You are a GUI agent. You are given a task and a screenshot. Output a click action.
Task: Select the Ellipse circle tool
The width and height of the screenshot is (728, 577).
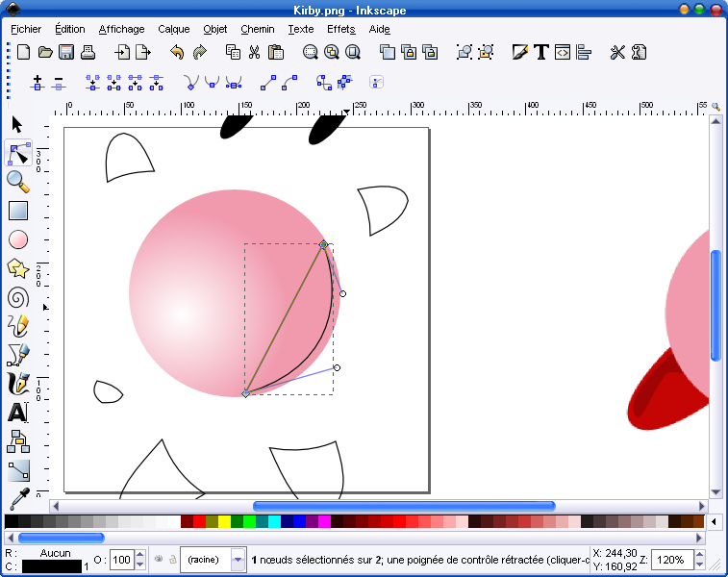coord(18,239)
